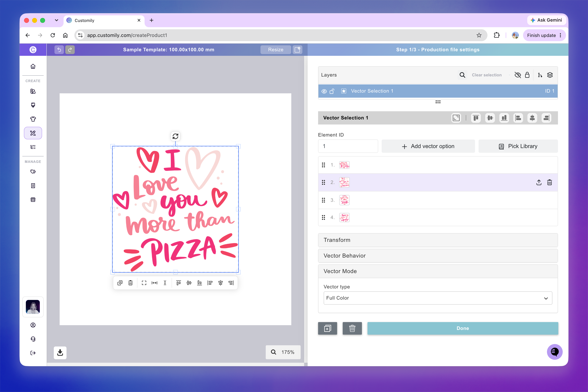Open the home icon in left sidebar

pyautogui.click(x=33, y=66)
